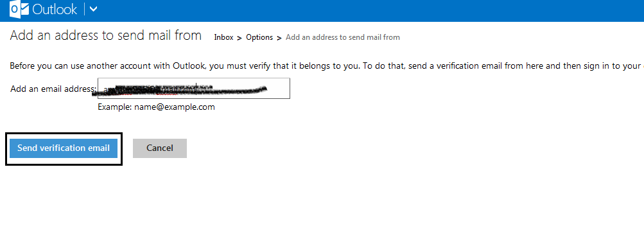Image resolution: width=644 pixels, height=246 pixels.
Task: Click the Outlook wordmark in the header
Action: 55,10
